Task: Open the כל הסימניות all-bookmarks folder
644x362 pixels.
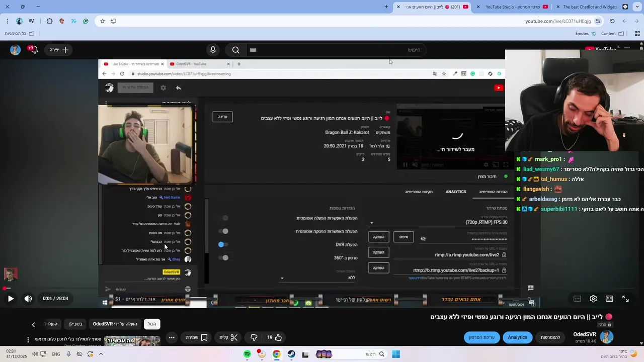Action: [20, 34]
